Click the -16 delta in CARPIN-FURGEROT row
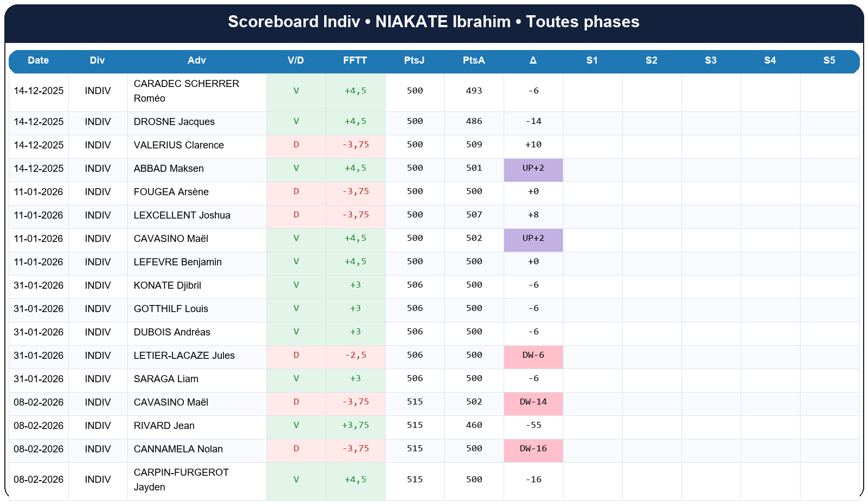868x504 pixels. coord(534,480)
